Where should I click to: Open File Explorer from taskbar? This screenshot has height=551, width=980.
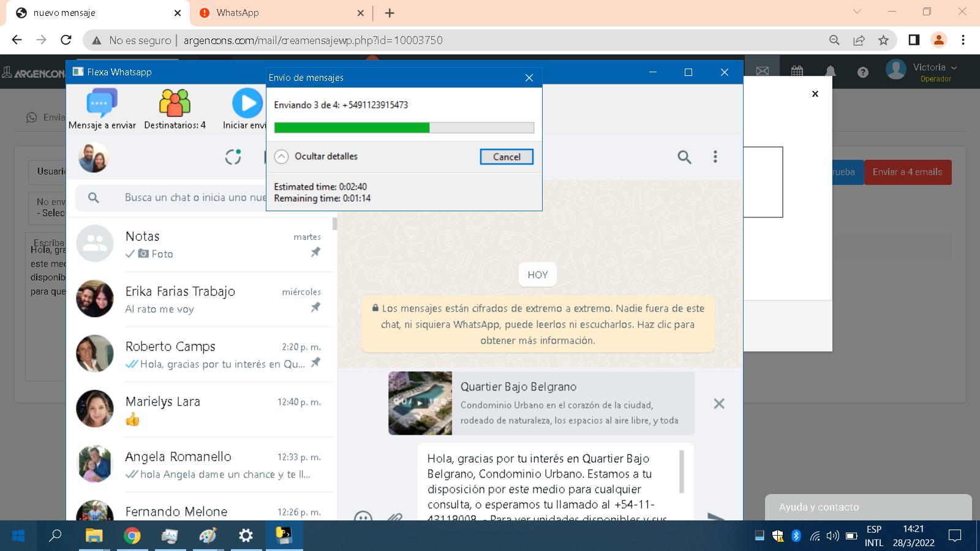[x=94, y=536]
